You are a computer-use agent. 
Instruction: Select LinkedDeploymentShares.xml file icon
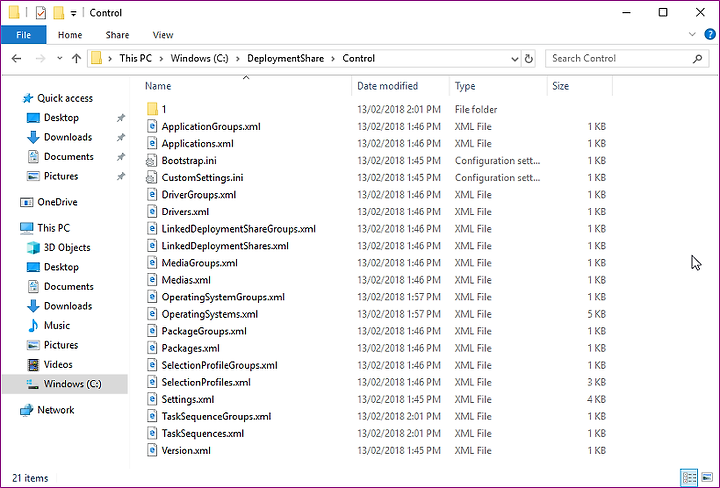pyautogui.click(x=152, y=246)
